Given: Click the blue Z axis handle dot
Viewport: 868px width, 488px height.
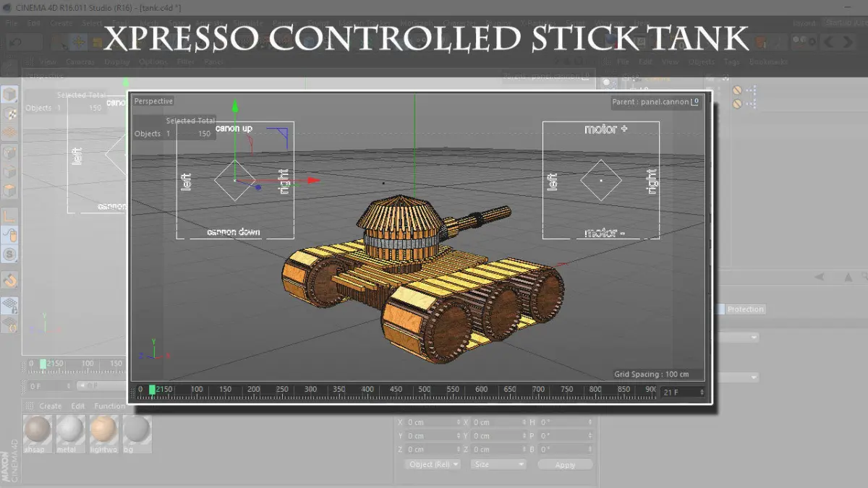Looking at the screenshot, I should (258, 187).
